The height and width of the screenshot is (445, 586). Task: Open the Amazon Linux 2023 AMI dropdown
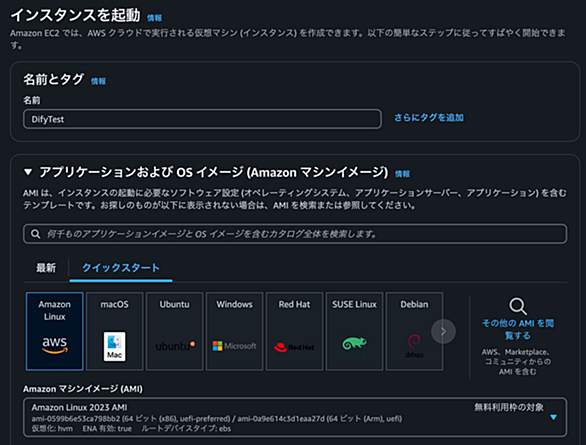(295, 417)
